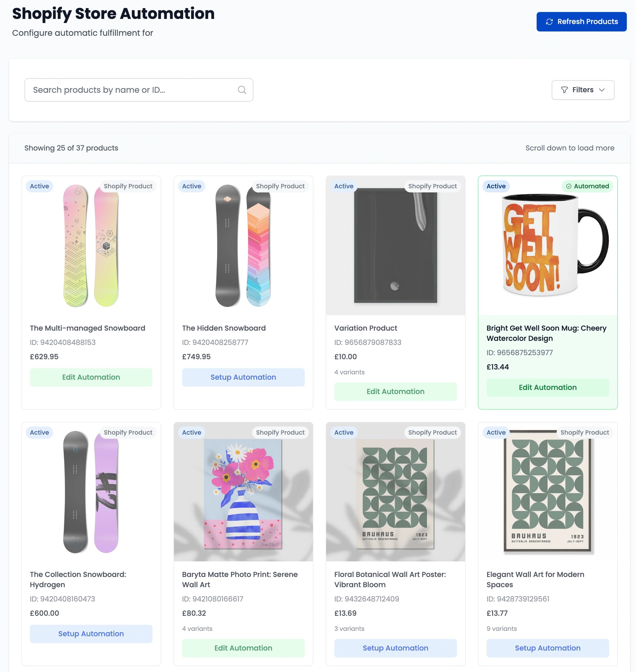Click the Automated checkmark badge icon
This screenshot has height=672, width=635.
point(569,186)
